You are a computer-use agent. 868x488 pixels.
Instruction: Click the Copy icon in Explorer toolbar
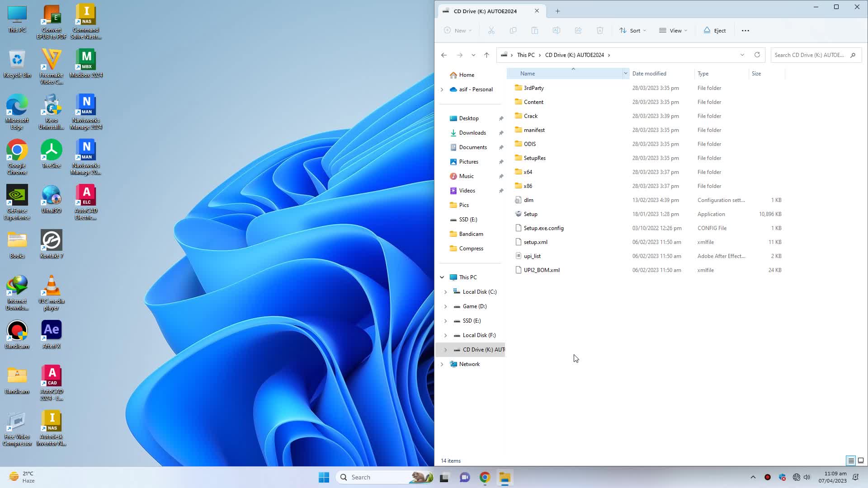(x=513, y=31)
